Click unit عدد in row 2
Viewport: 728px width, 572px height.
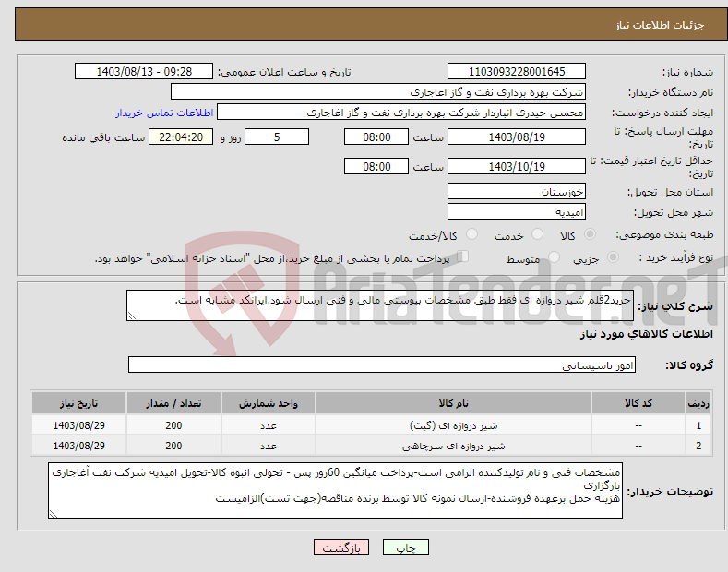(269, 446)
